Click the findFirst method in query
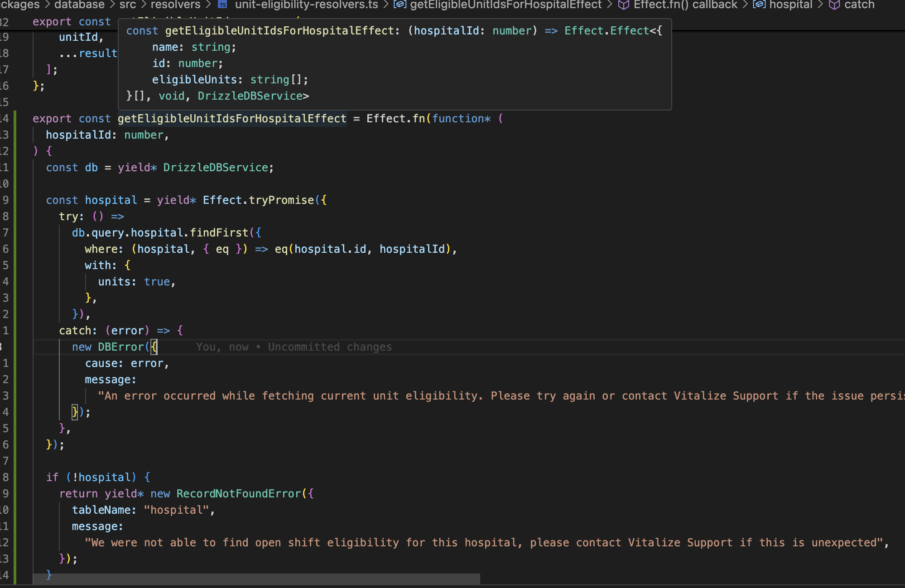Viewport: 905px width, 588px height. click(219, 233)
